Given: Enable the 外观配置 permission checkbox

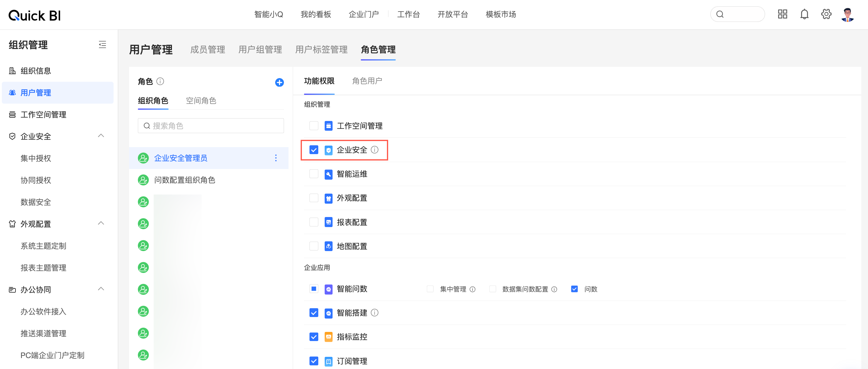Looking at the screenshot, I should (x=314, y=198).
